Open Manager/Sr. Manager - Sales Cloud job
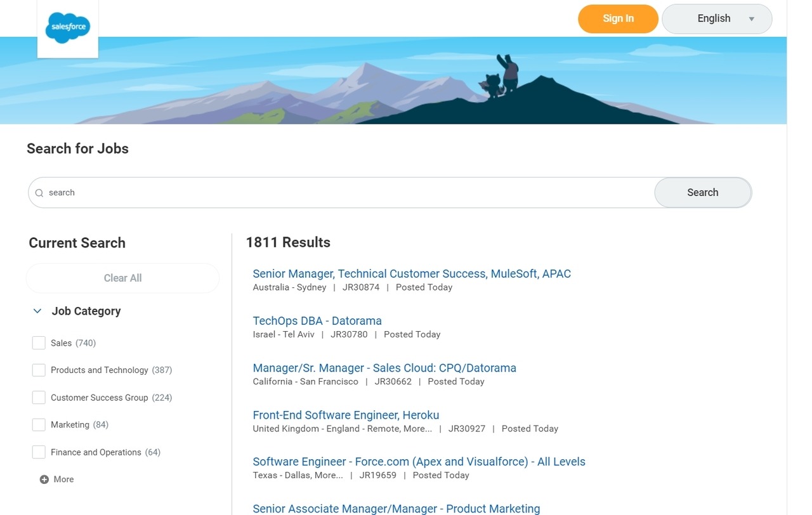Screen dimensions: 812x515 pos(384,368)
